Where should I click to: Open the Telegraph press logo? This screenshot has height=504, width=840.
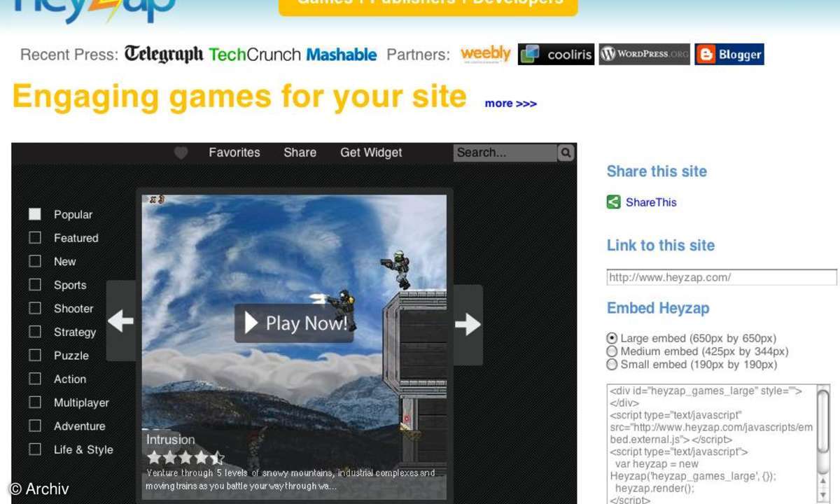[164, 54]
